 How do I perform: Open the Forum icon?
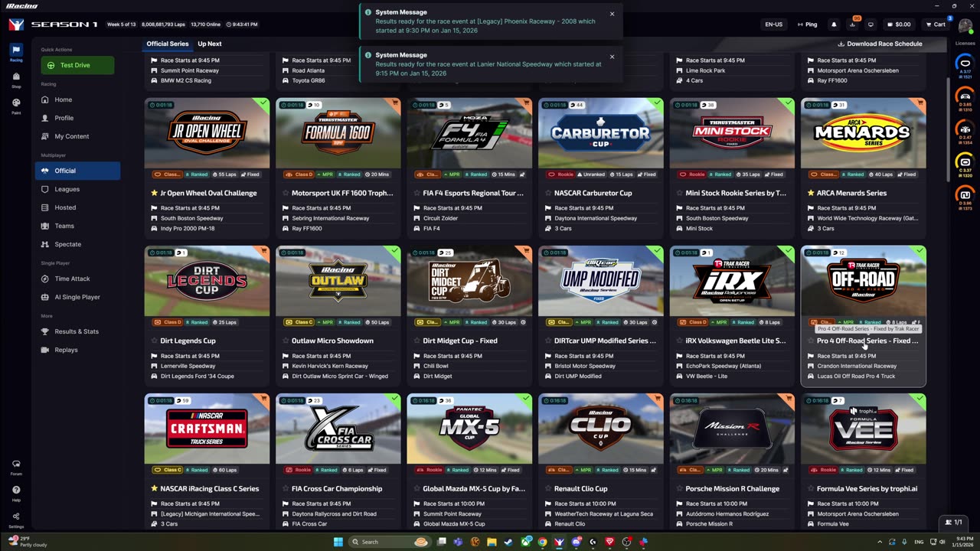tap(16, 467)
